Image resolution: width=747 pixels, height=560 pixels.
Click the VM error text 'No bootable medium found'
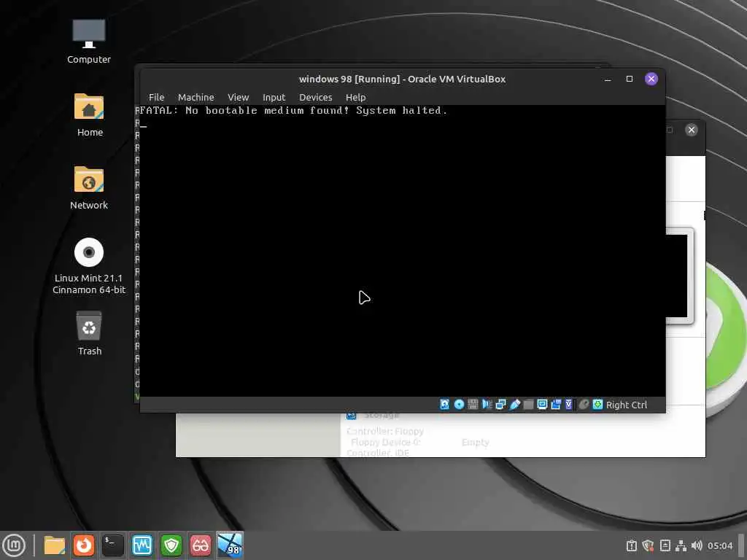[267, 111]
